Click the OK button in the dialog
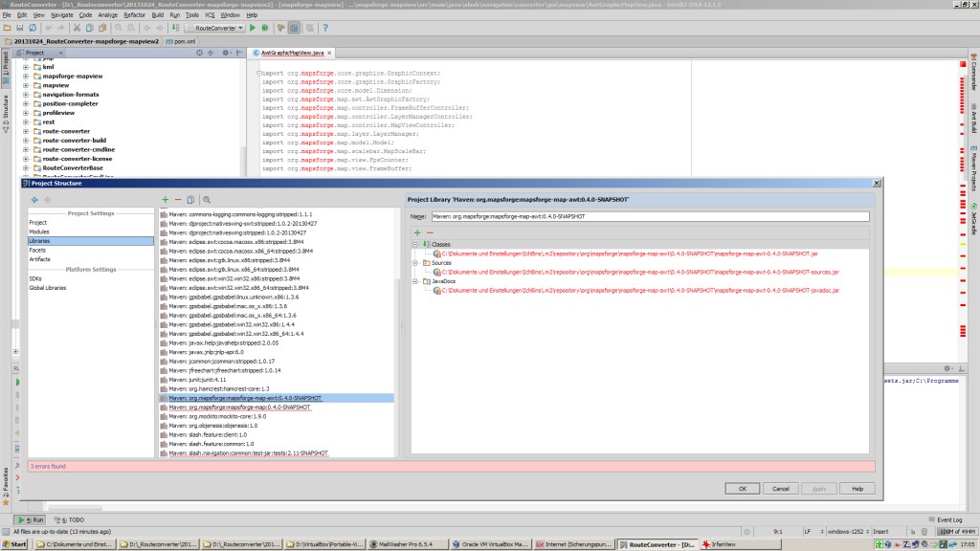Screen dimensions: 980x551 (x=743, y=488)
